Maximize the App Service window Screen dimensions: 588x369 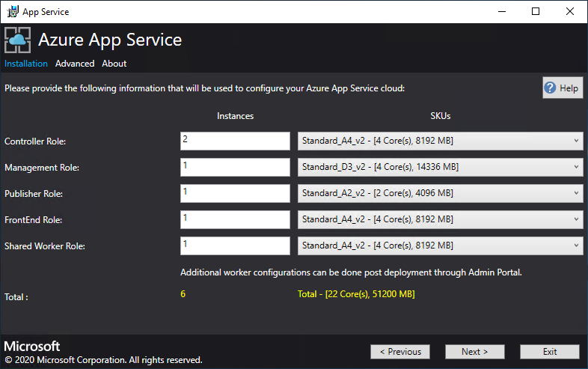pos(536,11)
